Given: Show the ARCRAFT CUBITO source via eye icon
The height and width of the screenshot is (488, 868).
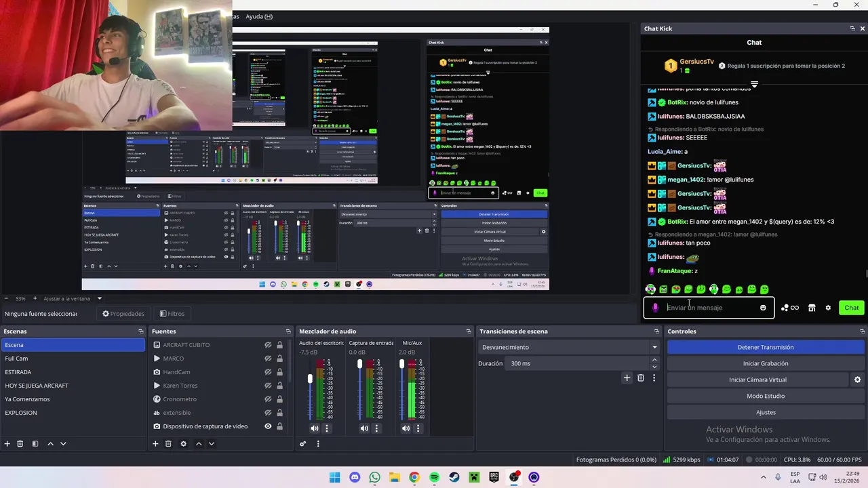Looking at the screenshot, I should (x=268, y=345).
